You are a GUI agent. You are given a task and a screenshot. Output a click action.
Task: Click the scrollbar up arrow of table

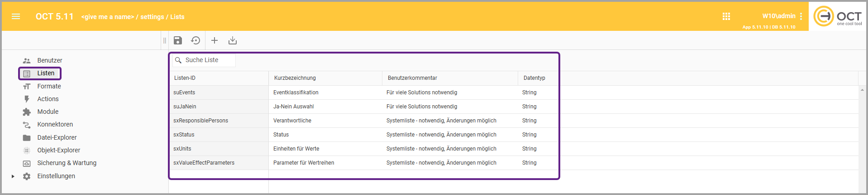pos(862,90)
